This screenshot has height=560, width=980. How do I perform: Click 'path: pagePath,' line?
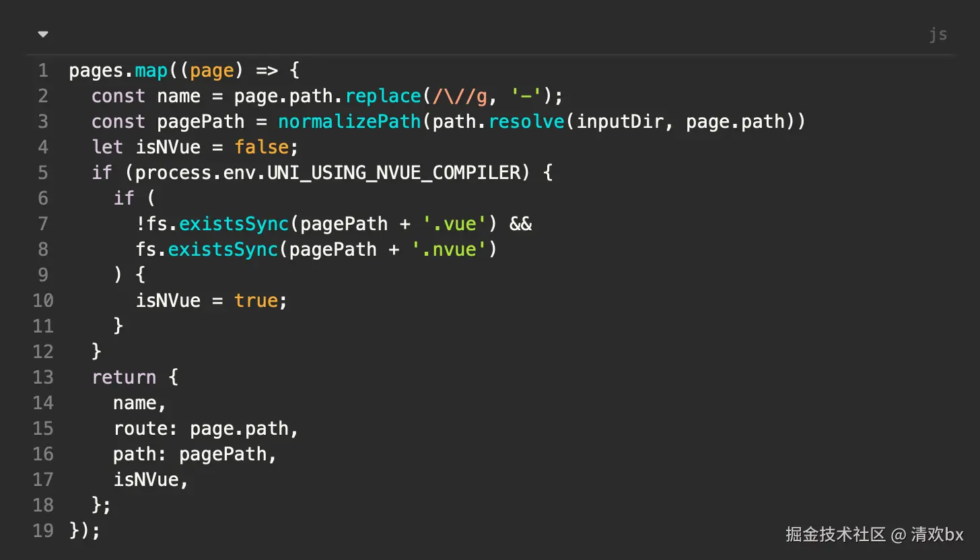pyautogui.click(x=195, y=454)
